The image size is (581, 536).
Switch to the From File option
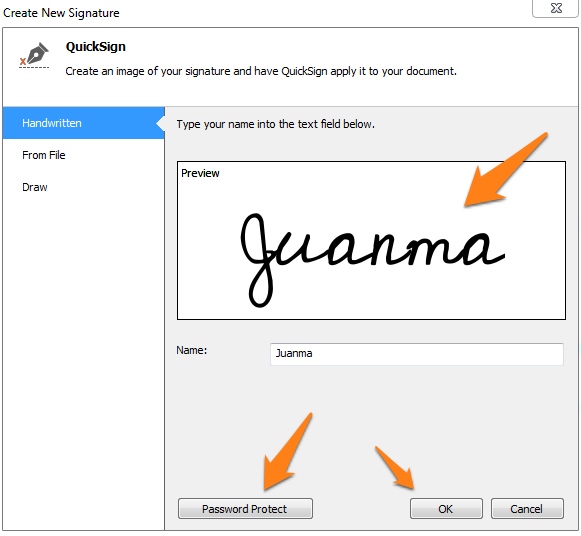coord(44,155)
